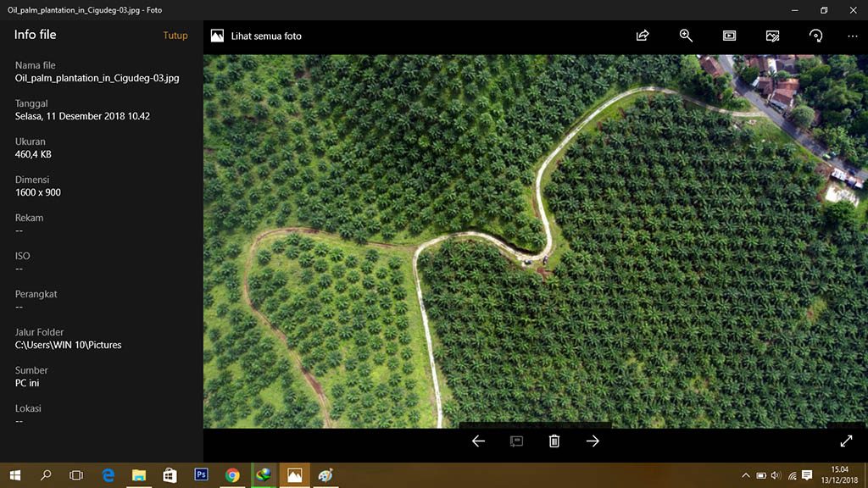Screen dimensions: 868x488
Task: Click file name Oil_palm_plantation_in_Cigudeg-03.jpg in info panel
Action: 97,78
